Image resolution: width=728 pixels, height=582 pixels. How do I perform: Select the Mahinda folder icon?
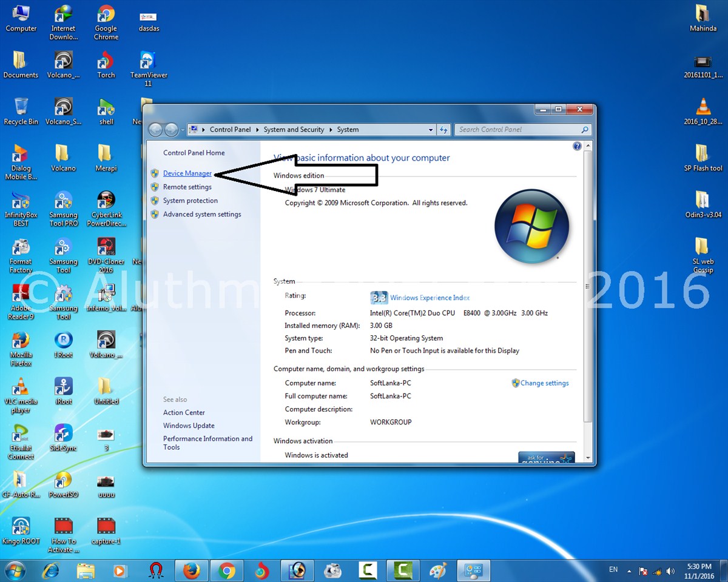click(x=703, y=18)
